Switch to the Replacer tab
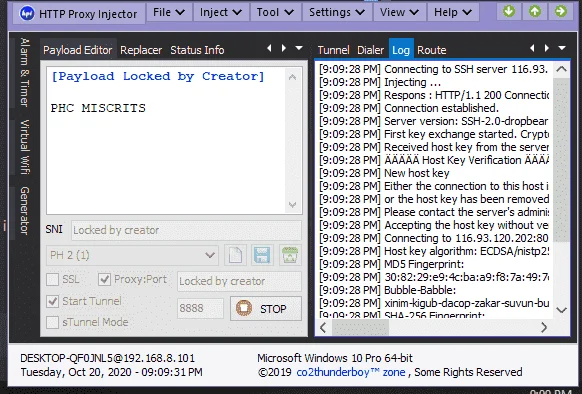The image size is (582, 394). [x=141, y=50]
